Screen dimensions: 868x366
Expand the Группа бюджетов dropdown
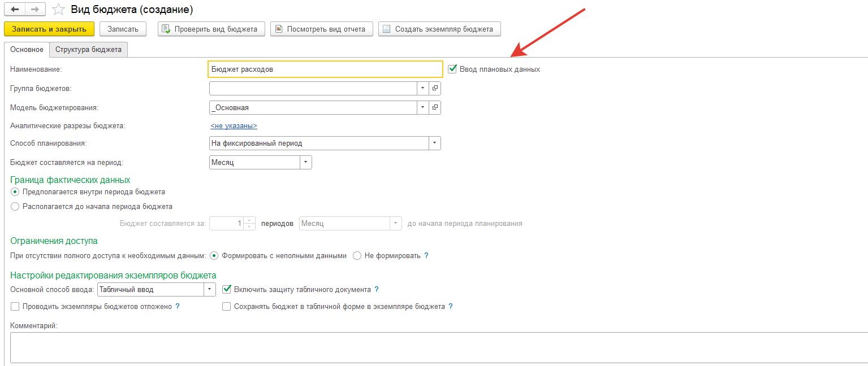(x=423, y=89)
